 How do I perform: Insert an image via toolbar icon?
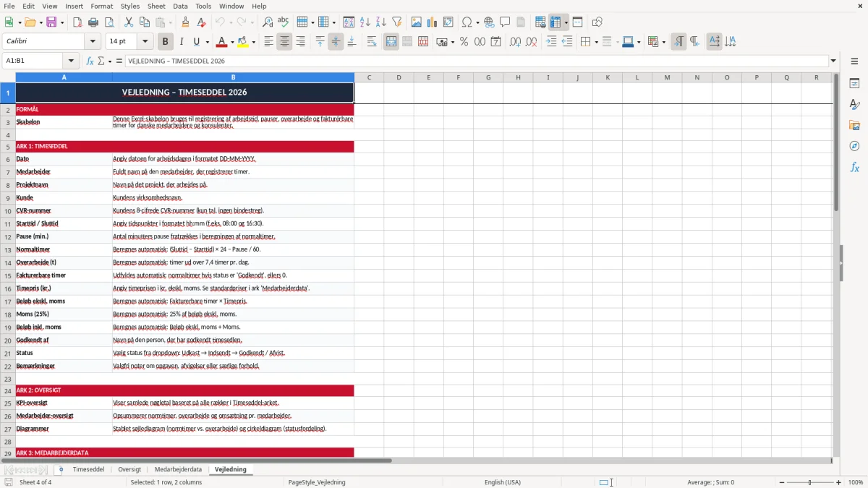click(417, 22)
